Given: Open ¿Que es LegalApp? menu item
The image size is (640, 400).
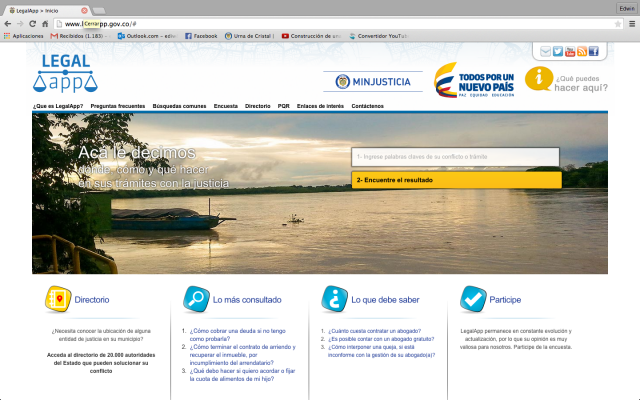Looking at the screenshot, I should pyautogui.click(x=58, y=106).
